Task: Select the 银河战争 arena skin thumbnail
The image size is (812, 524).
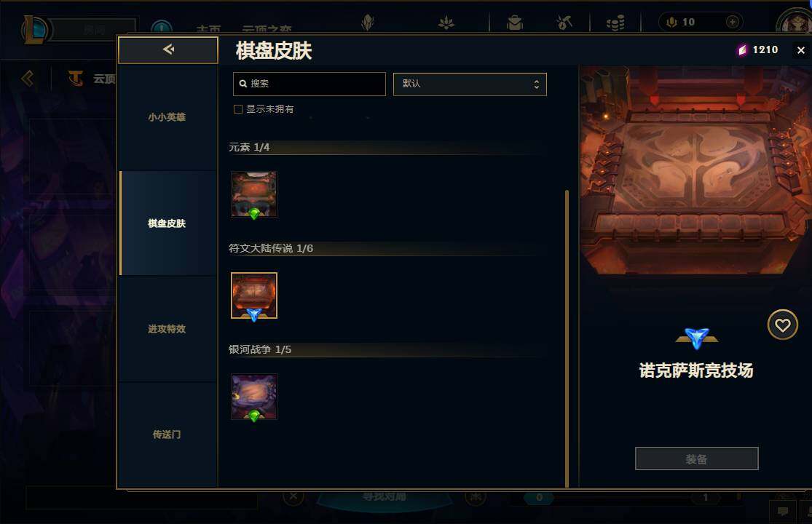Action: (253, 397)
